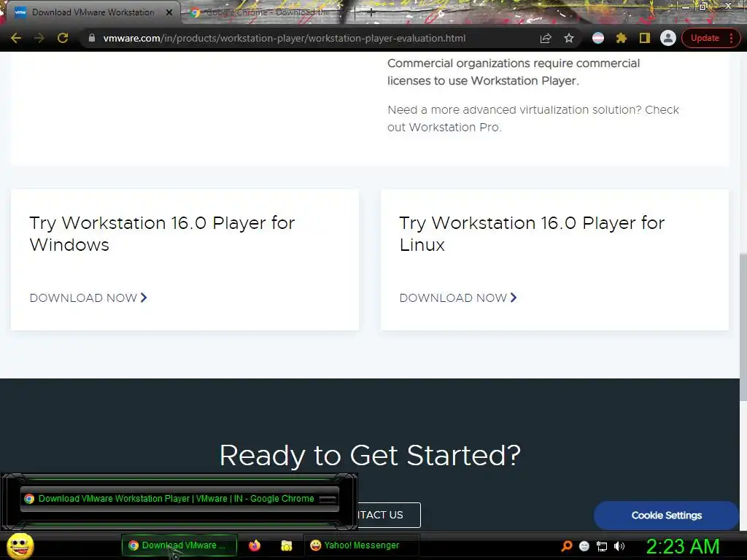This screenshot has width=747, height=560.
Task: Select the Download VMware taskbar item
Action: [x=179, y=545]
